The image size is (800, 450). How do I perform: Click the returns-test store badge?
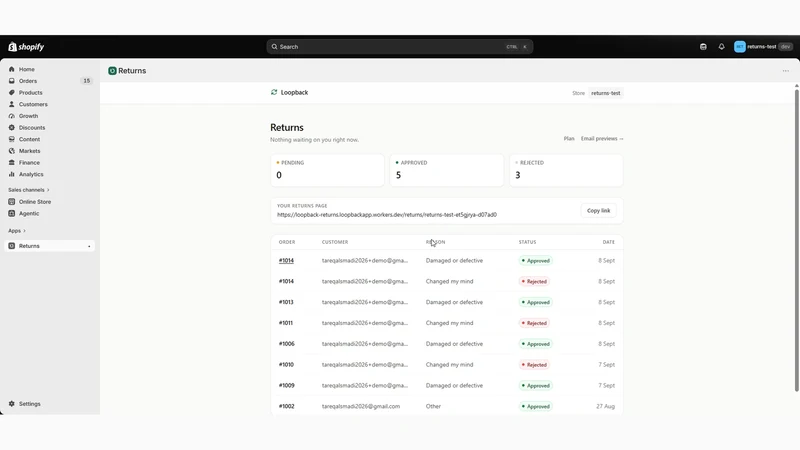point(606,93)
